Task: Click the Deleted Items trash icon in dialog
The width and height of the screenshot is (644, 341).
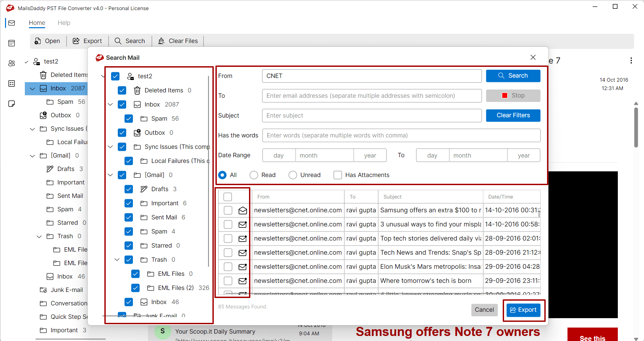Action: [137, 90]
